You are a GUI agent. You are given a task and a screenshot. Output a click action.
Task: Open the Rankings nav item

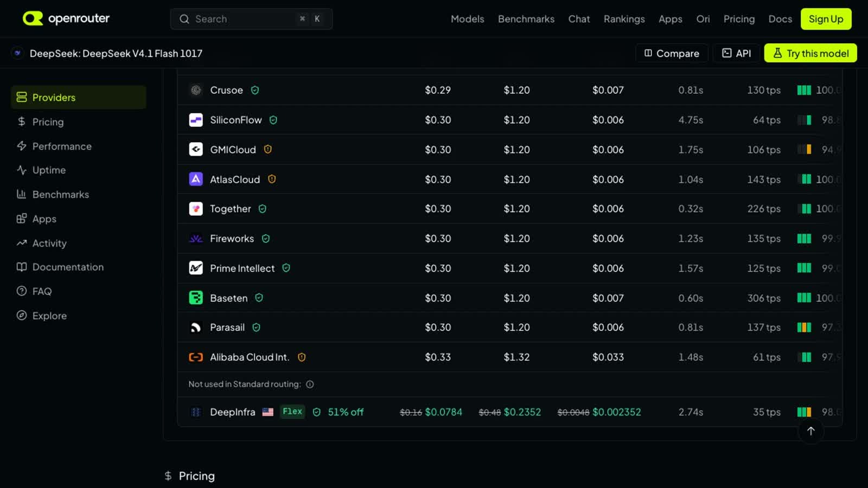pos(624,19)
